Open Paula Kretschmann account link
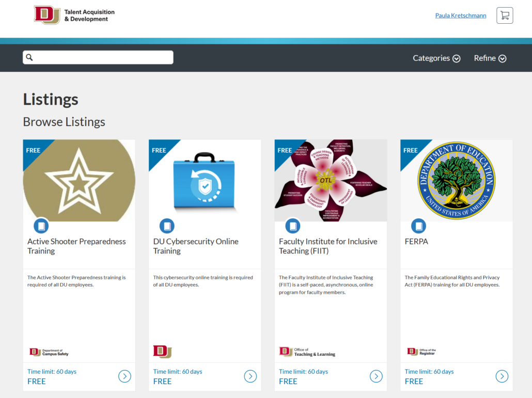 click(x=460, y=15)
